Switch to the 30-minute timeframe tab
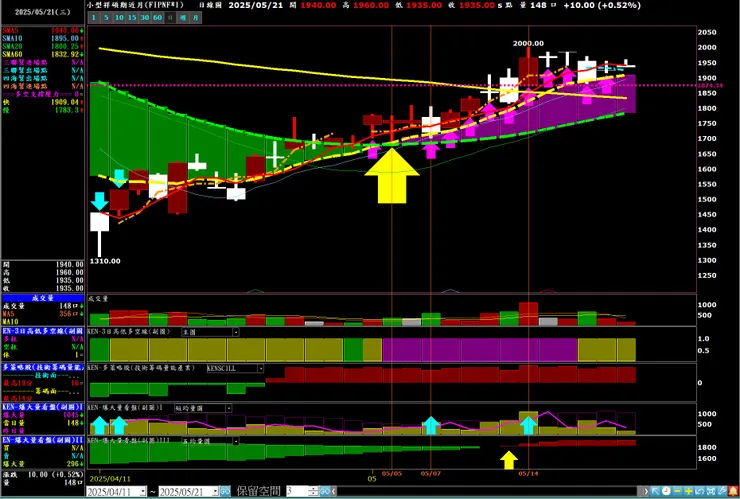Screen dimensions: 740x499 (x=144, y=17)
